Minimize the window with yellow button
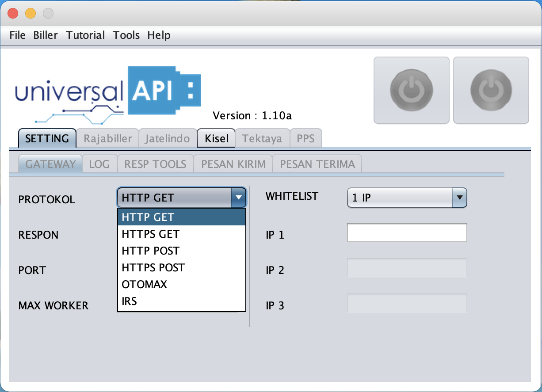542x392 pixels. (31, 14)
